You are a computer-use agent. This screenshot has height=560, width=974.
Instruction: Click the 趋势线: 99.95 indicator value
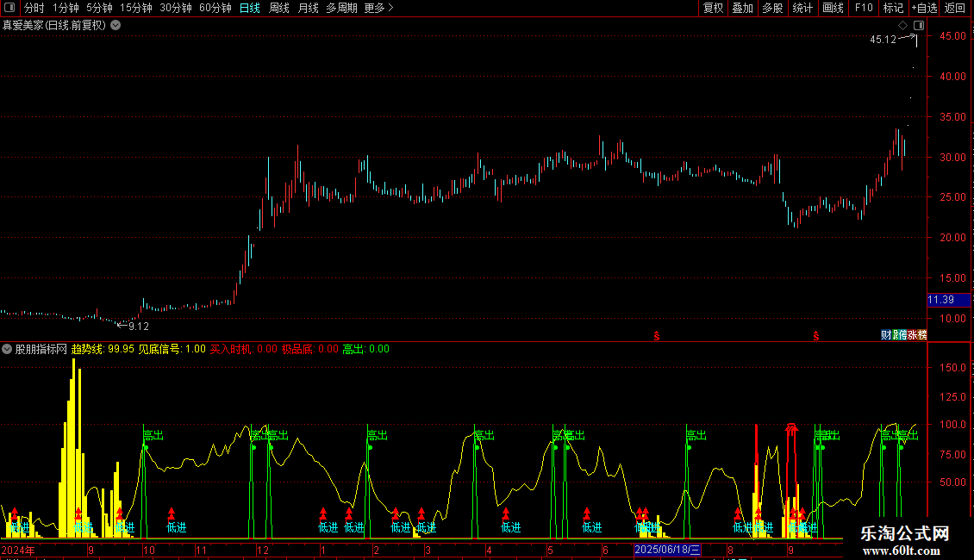(103, 349)
